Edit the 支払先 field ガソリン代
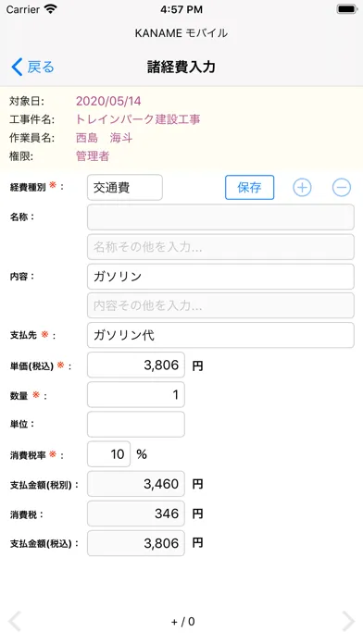 tap(220, 335)
